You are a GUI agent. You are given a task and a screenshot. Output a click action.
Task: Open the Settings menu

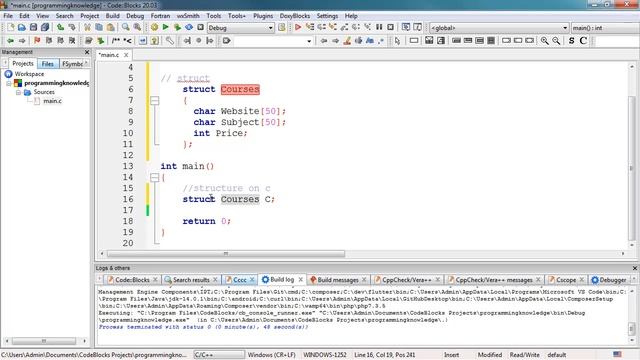click(327, 16)
